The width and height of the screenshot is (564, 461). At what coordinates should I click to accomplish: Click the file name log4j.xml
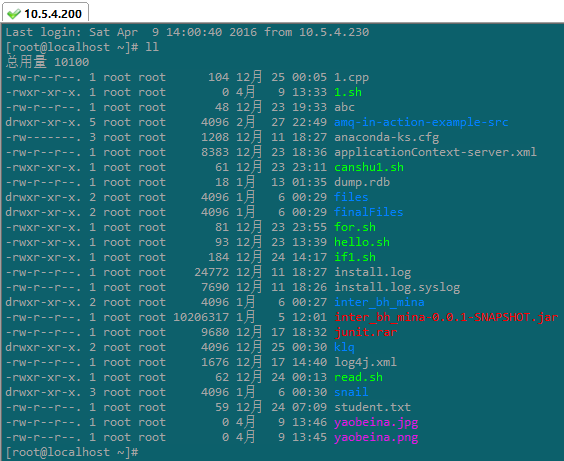coord(365,362)
